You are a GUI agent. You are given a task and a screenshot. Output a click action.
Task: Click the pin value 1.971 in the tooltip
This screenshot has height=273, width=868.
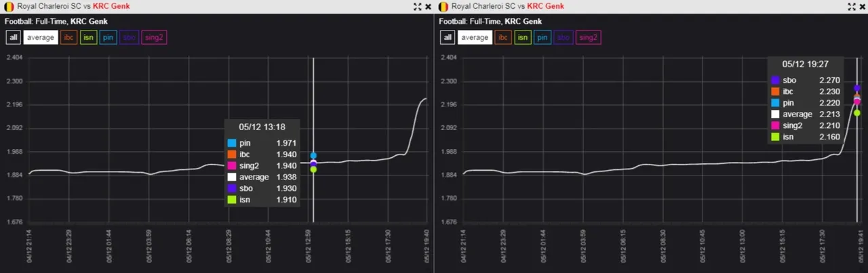pyautogui.click(x=286, y=143)
